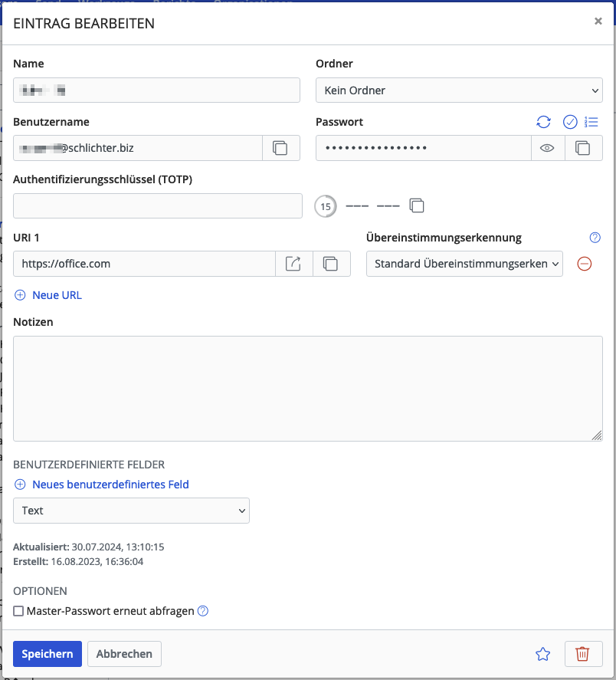Open the password history list icon

click(x=591, y=122)
